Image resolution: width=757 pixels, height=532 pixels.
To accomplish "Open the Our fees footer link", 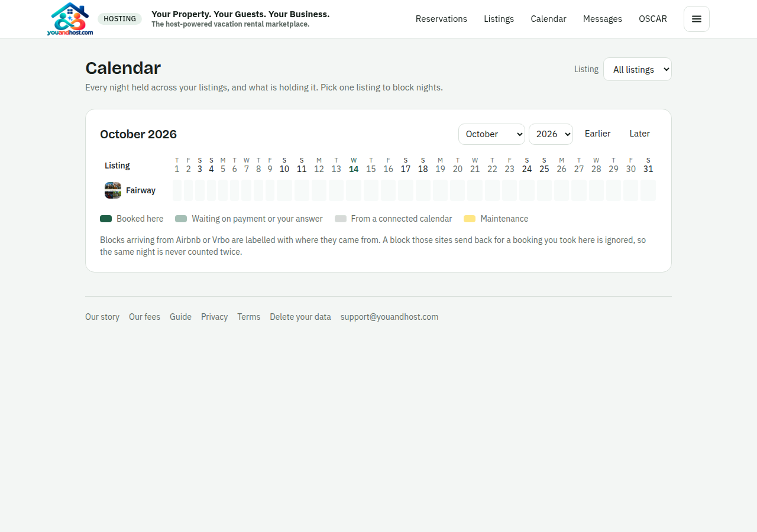I will tap(144, 317).
